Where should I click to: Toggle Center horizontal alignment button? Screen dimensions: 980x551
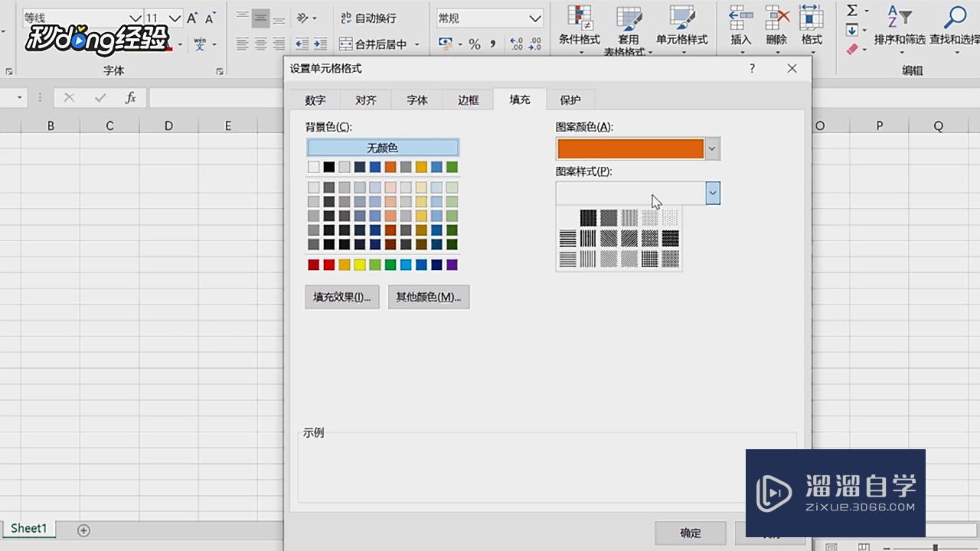(261, 44)
